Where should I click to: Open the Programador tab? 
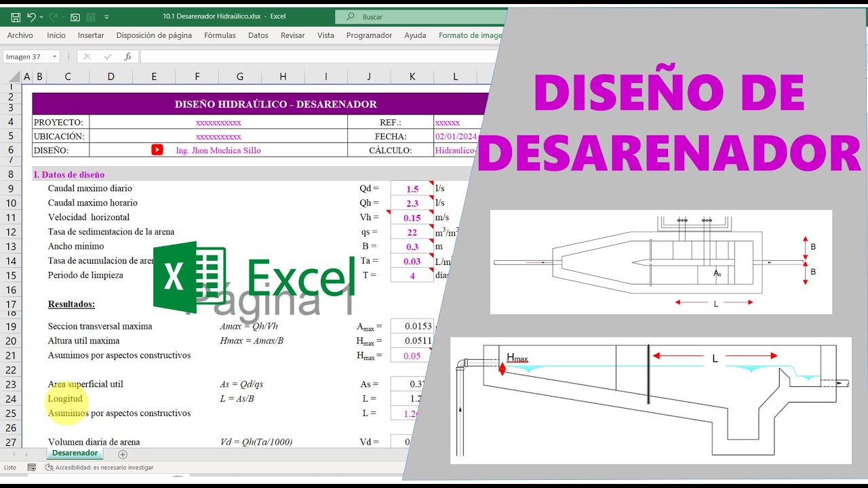coord(370,35)
